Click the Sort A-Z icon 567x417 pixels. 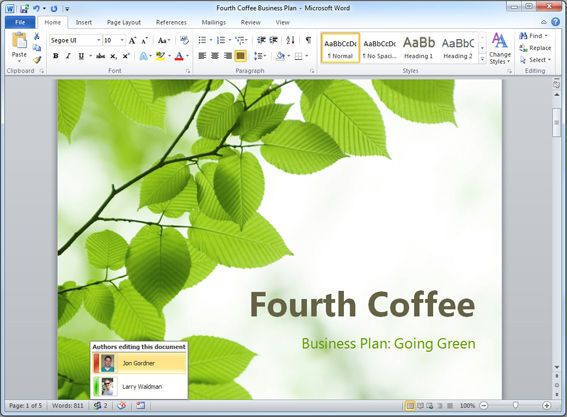290,40
